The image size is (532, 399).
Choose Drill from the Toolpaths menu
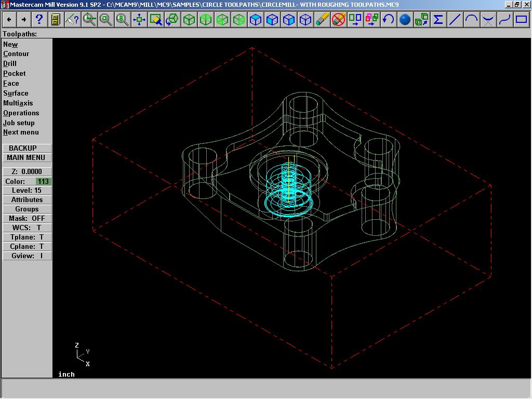(x=9, y=64)
